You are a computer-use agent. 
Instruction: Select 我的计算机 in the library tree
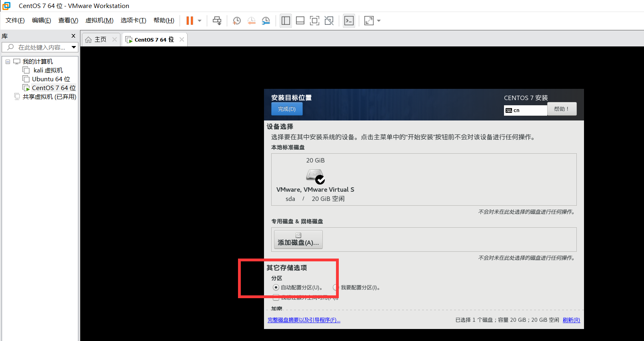click(38, 61)
